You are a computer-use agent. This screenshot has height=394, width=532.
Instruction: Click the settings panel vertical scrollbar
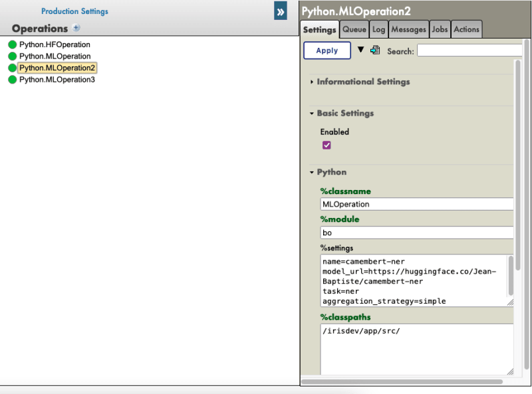coord(518,165)
